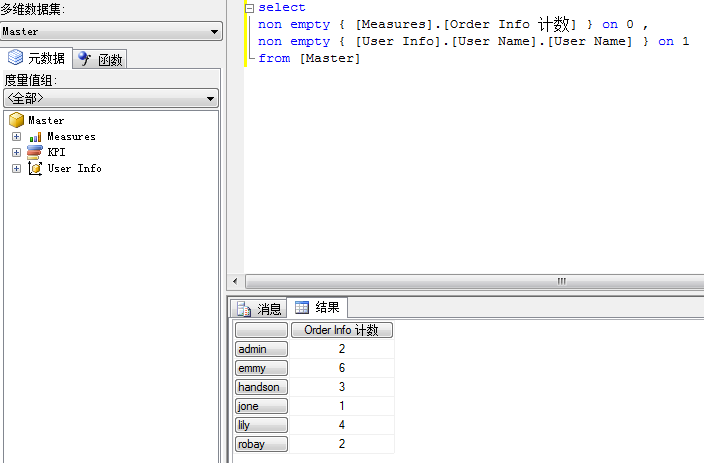Click admin's value cell 2
Screen dimensions: 704x463
pyautogui.click(x=342, y=349)
